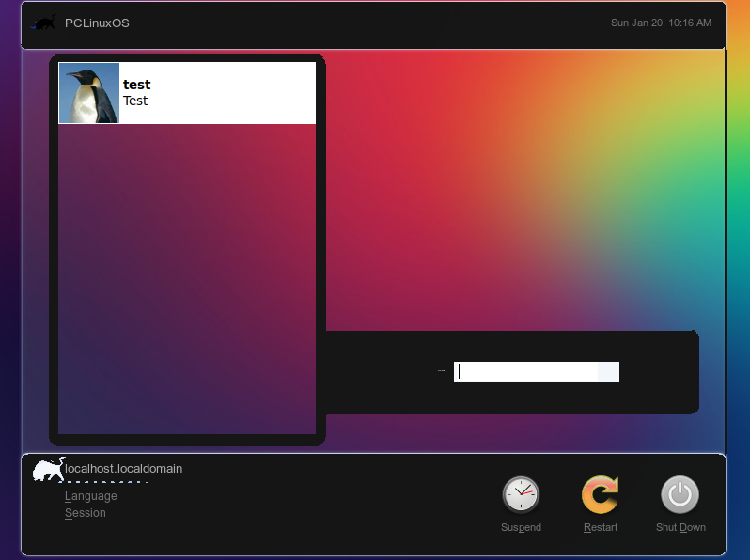
Task: Focus the login password input field
Action: click(x=536, y=371)
